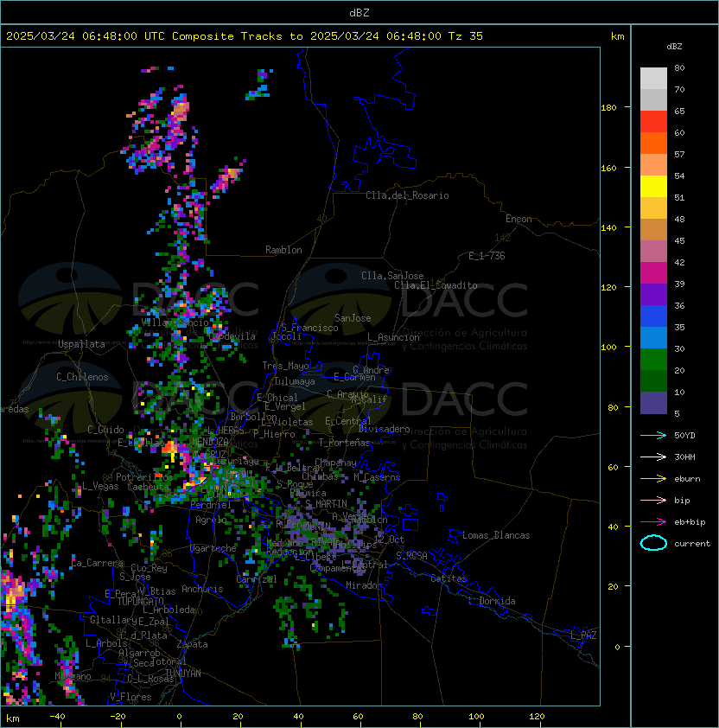The image size is (719, 728).
Task: Click the '-40' km tick on horizontal axis
Action: (x=57, y=717)
